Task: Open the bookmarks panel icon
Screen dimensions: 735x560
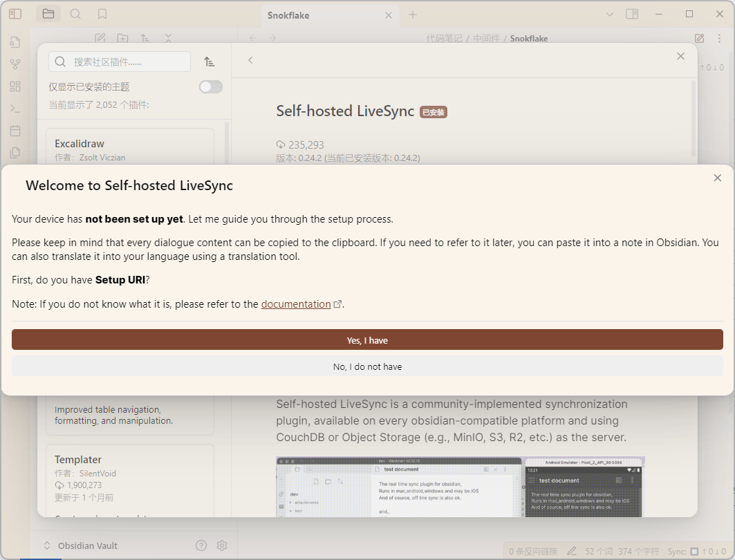Action: (x=102, y=14)
